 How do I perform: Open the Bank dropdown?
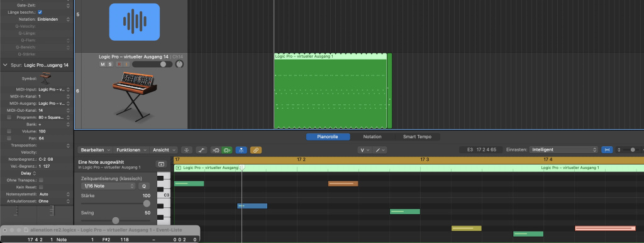(54, 124)
